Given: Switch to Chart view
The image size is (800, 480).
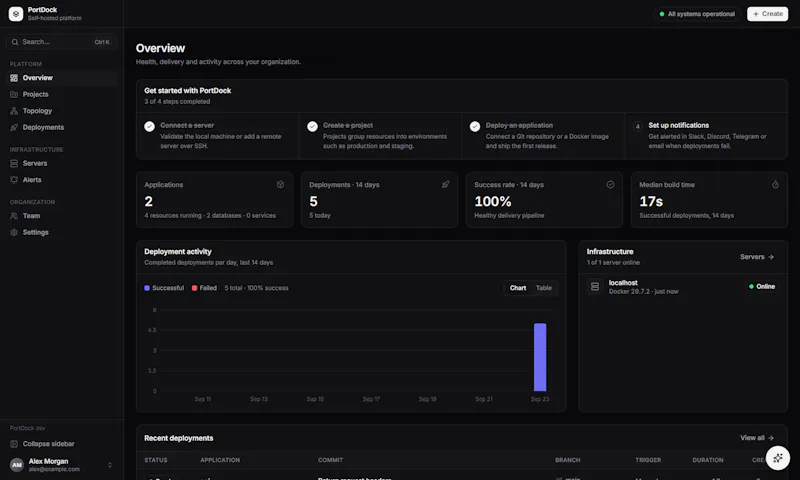Looking at the screenshot, I should point(517,288).
